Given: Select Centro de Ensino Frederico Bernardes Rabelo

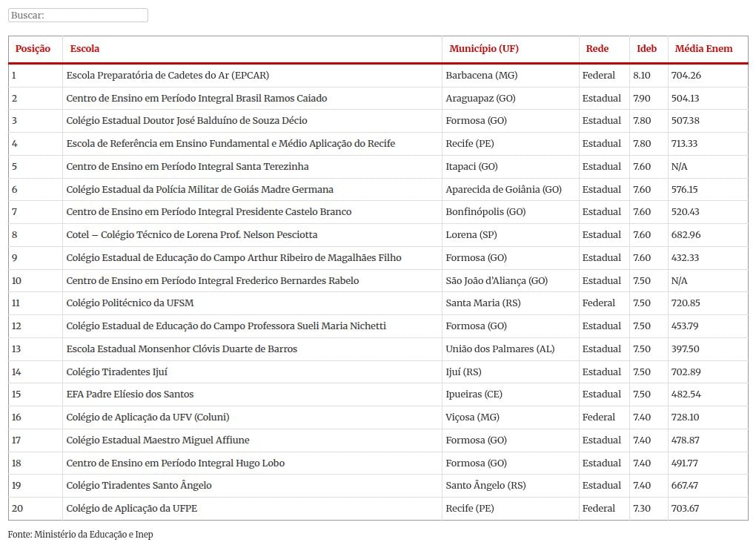Looking at the screenshot, I should tap(213, 281).
